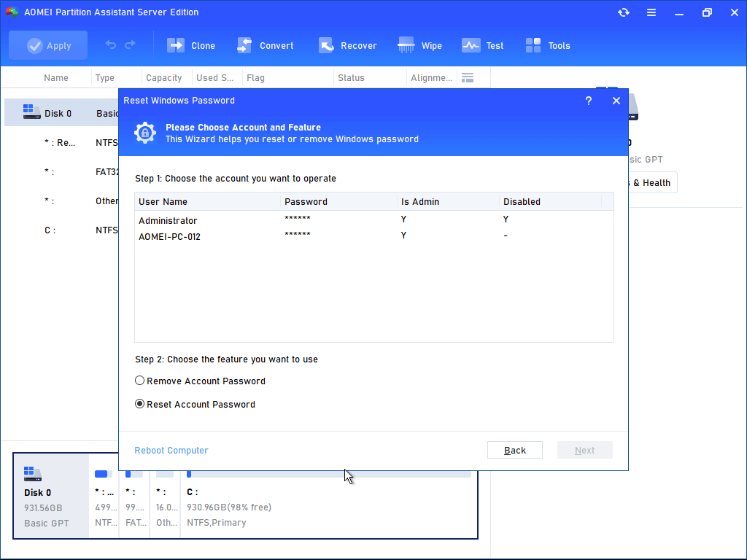The width and height of the screenshot is (747, 560).
Task: Click the Capacity column header
Action: coord(164,77)
